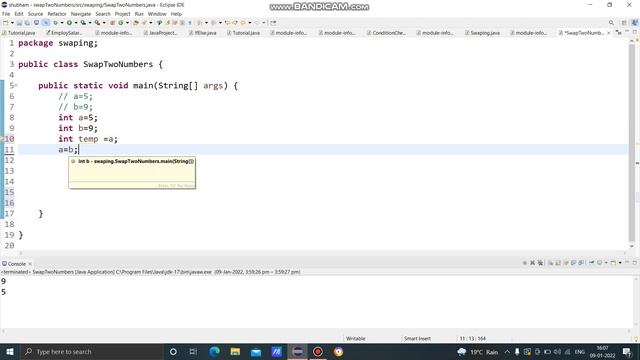
Task: Click the Eclipse taskbar icon
Action: (298, 352)
